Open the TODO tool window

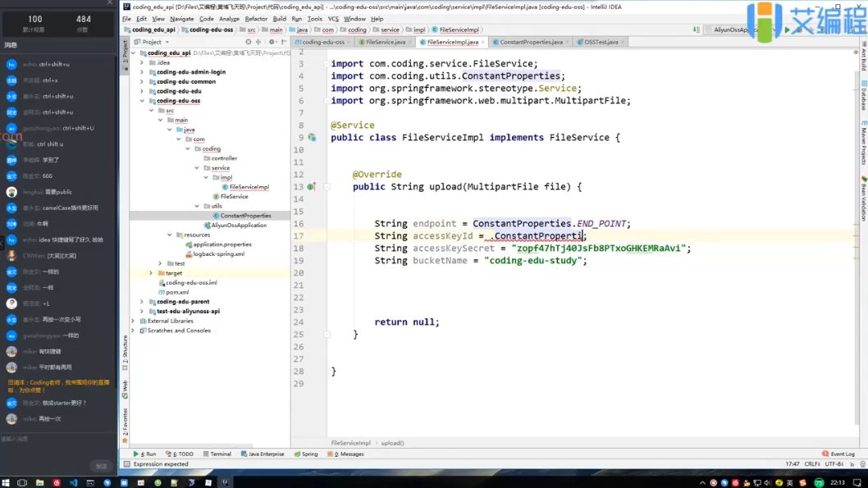pyautogui.click(x=180, y=454)
